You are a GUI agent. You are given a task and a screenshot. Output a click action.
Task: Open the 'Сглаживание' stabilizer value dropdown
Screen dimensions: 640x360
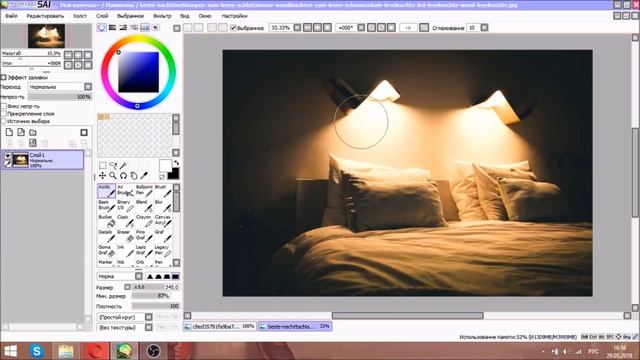pos(484,28)
